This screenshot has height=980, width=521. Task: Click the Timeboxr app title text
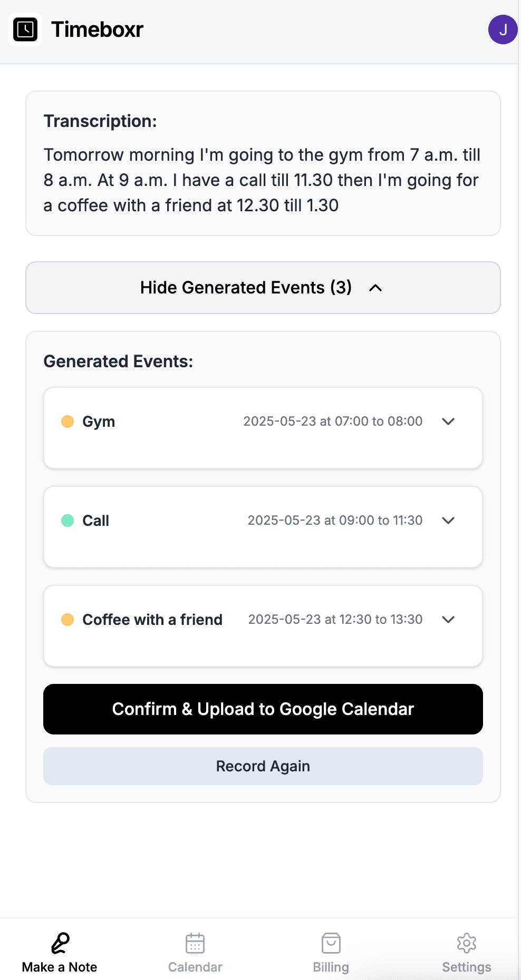(98, 30)
